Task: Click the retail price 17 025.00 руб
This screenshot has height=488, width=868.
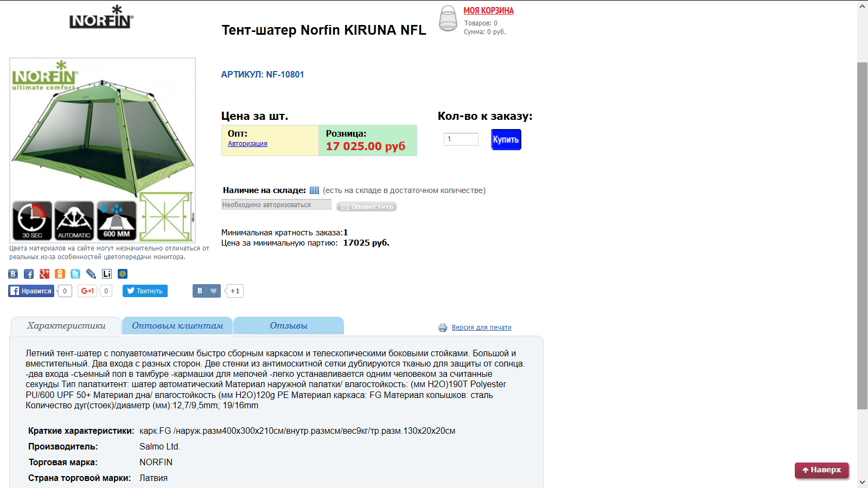Action: coord(366,146)
